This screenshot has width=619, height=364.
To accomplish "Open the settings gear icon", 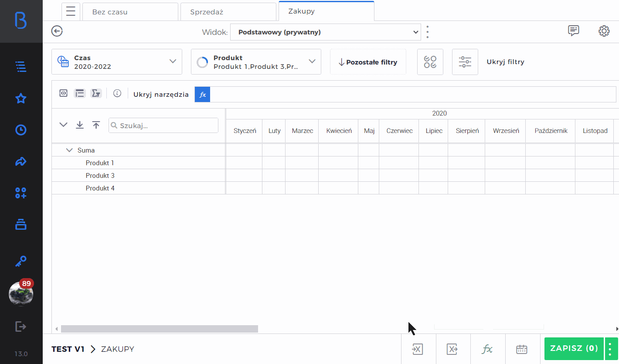I will [604, 31].
